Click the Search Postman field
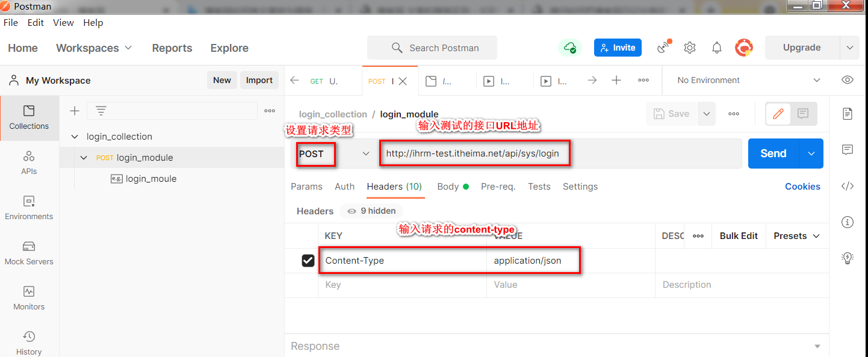Image resolution: width=868 pixels, height=357 pixels. (x=432, y=48)
